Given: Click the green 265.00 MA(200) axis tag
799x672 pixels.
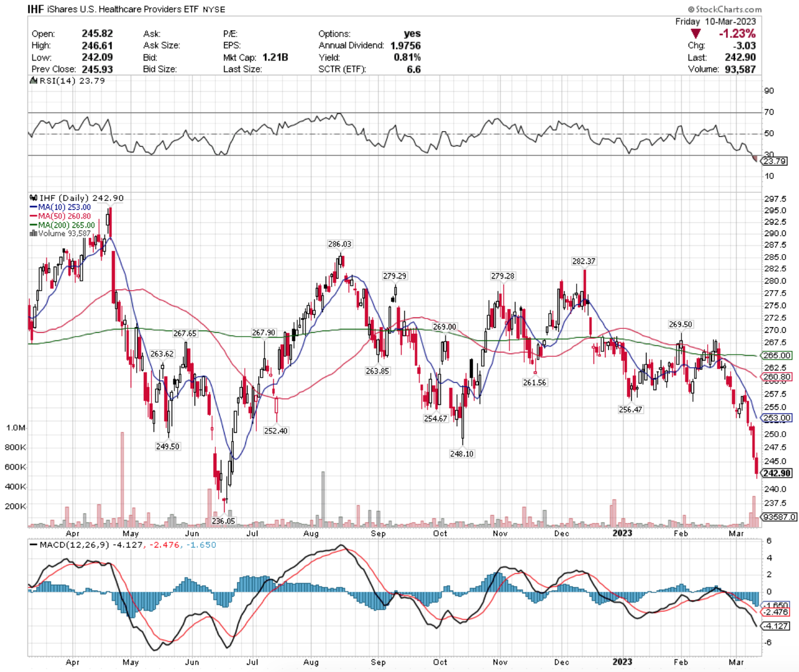Looking at the screenshot, I should tap(777, 356).
